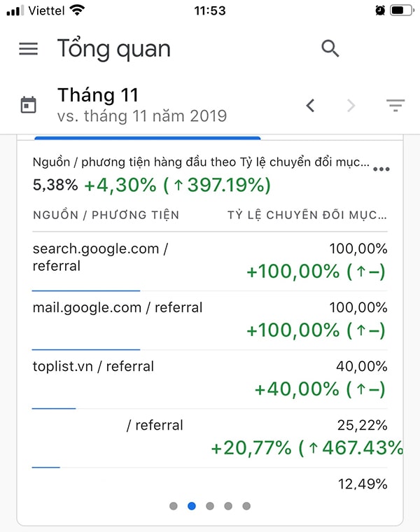The image size is (420, 532).
Task: Go to previous month with left chevron
Action: coord(311,106)
